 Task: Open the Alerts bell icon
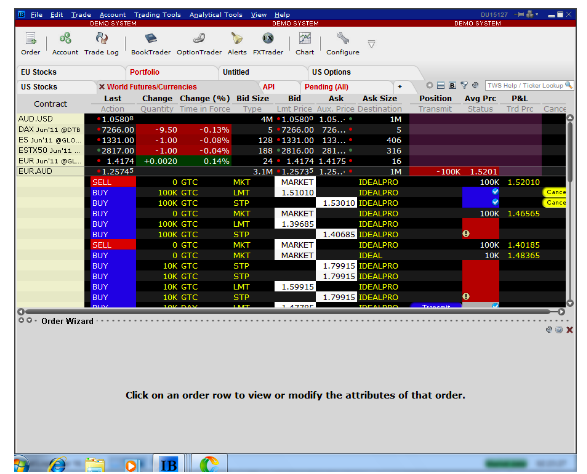coord(237,44)
